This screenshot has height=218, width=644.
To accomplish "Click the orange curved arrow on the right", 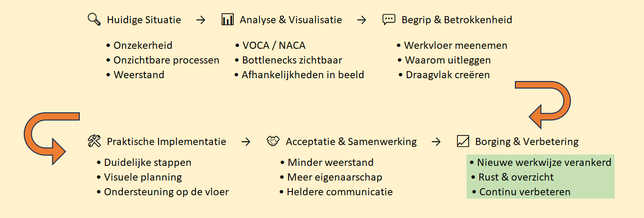I will point(546,104).
